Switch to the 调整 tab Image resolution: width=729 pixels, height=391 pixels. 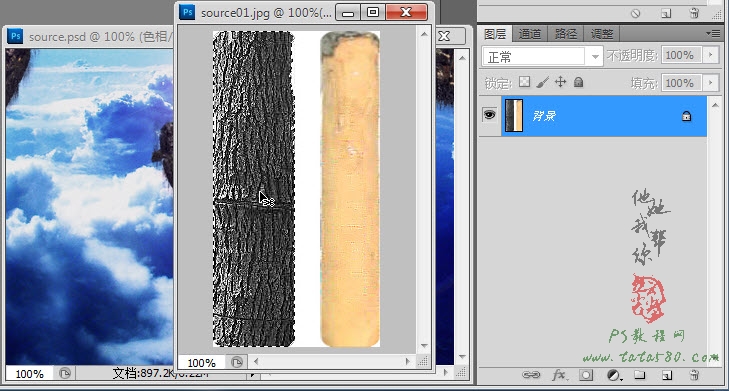[602, 34]
